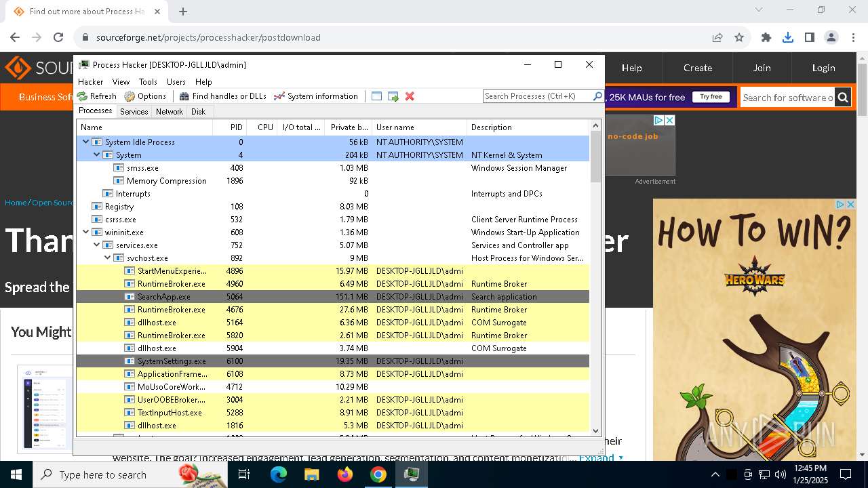
Task: Select the MoUsoCoreWorker process icon
Action: (x=130, y=387)
